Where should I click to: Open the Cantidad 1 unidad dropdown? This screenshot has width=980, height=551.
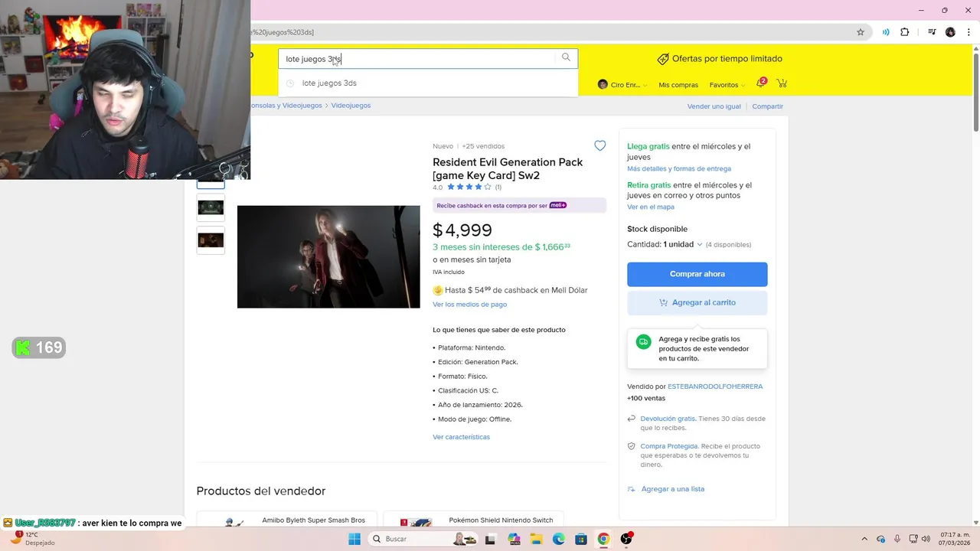683,244
